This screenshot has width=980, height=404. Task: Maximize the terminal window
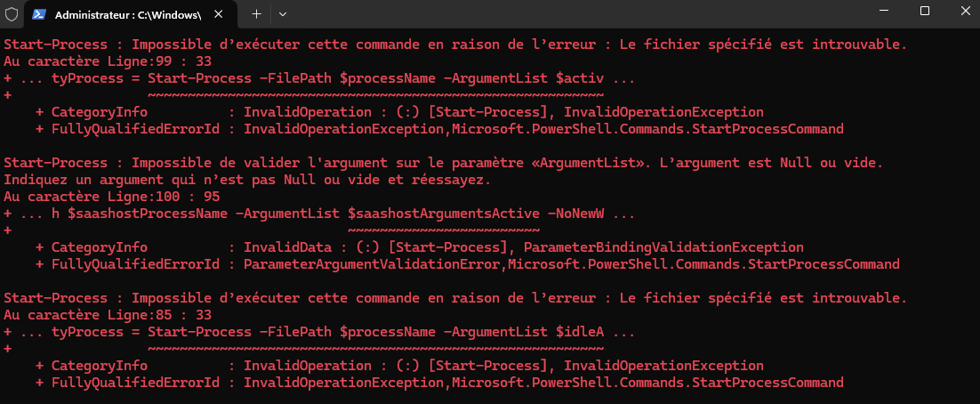tap(924, 12)
